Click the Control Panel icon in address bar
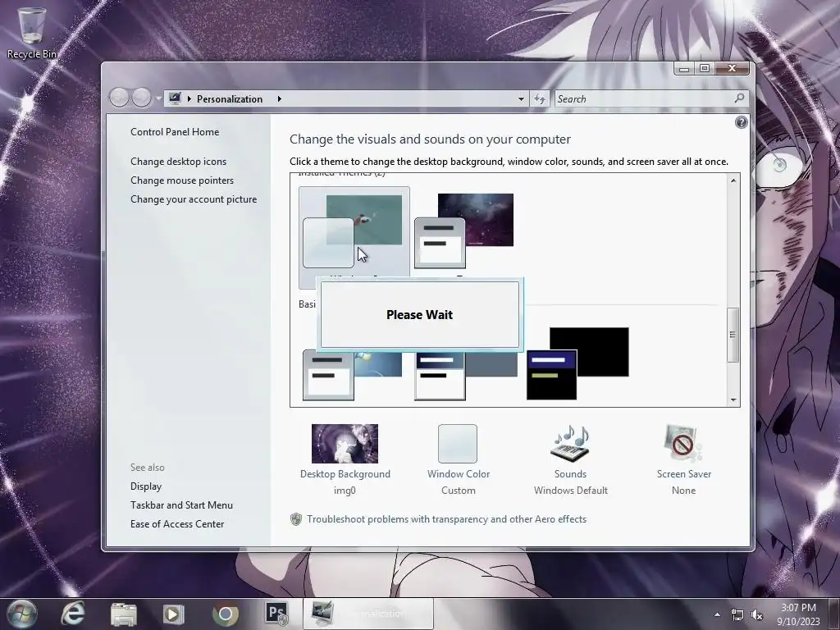The width and height of the screenshot is (840, 630). coord(175,98)
